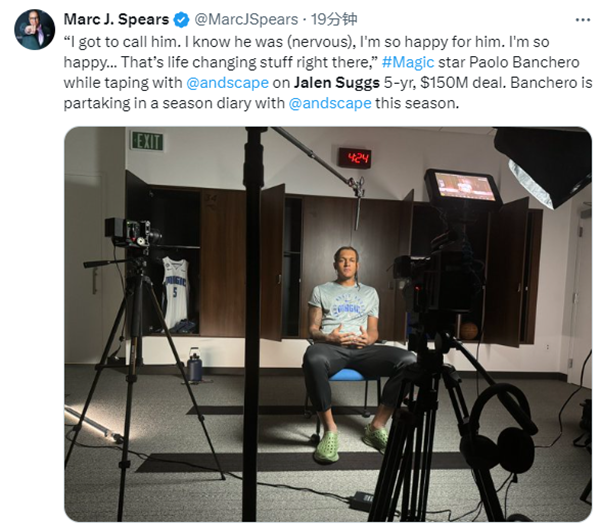
Task: Click the headphones hanging on tripod
Action: tap(497, 434)
